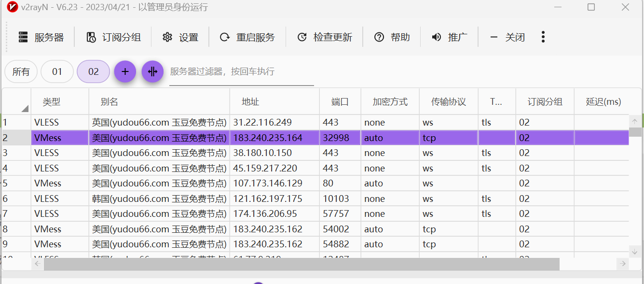This screenshot has height=284, width=644.
Task: Click port cell 54002
Action: point(340,229)
